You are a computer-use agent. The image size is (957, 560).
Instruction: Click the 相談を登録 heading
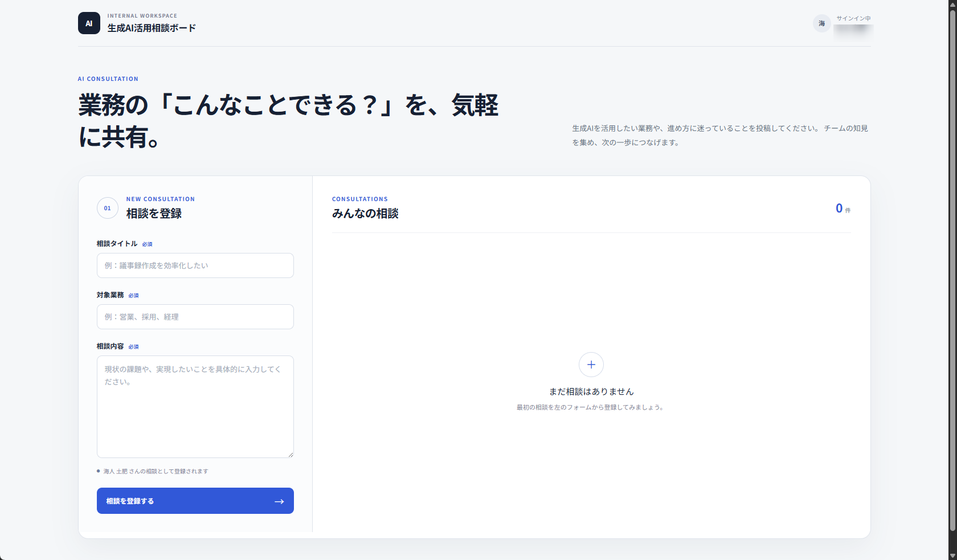pyautogui.click(x=154, y=214)
